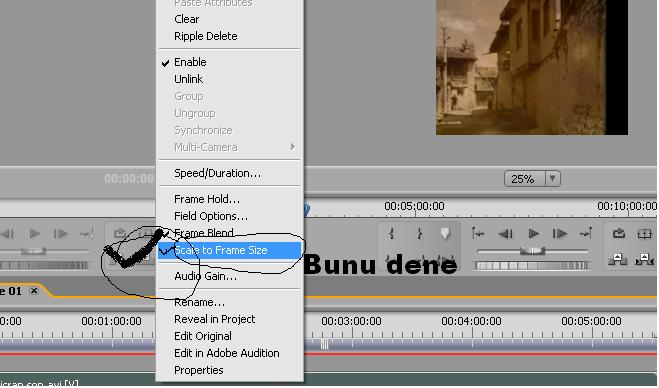
Task: Toggle Safe Margins in Program monitor
Action: point(644,234)
